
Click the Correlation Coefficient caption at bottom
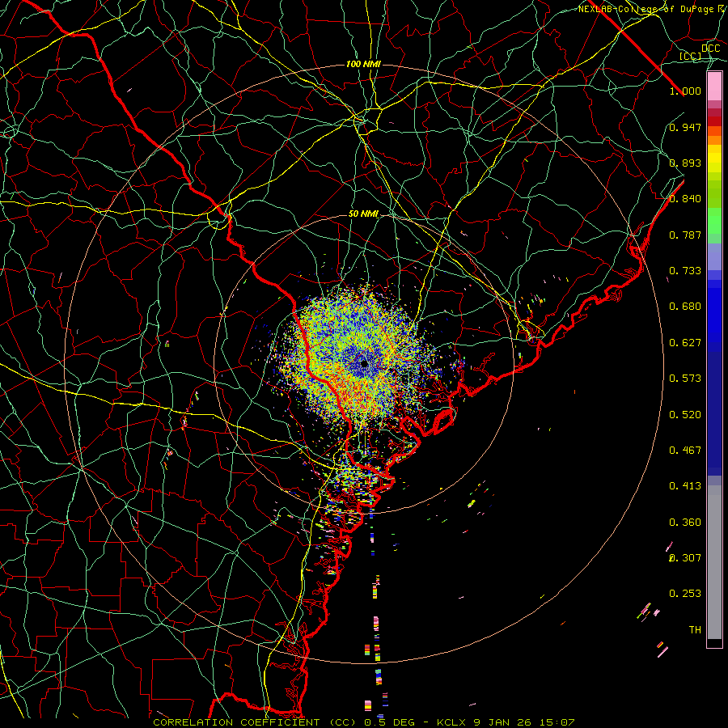click(x=363, y=723)
